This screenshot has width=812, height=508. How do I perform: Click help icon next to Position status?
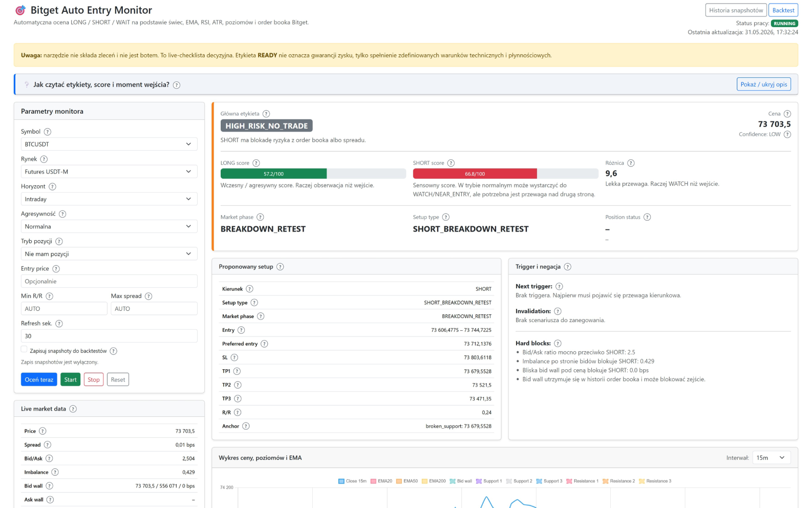[x=647, y=217]
